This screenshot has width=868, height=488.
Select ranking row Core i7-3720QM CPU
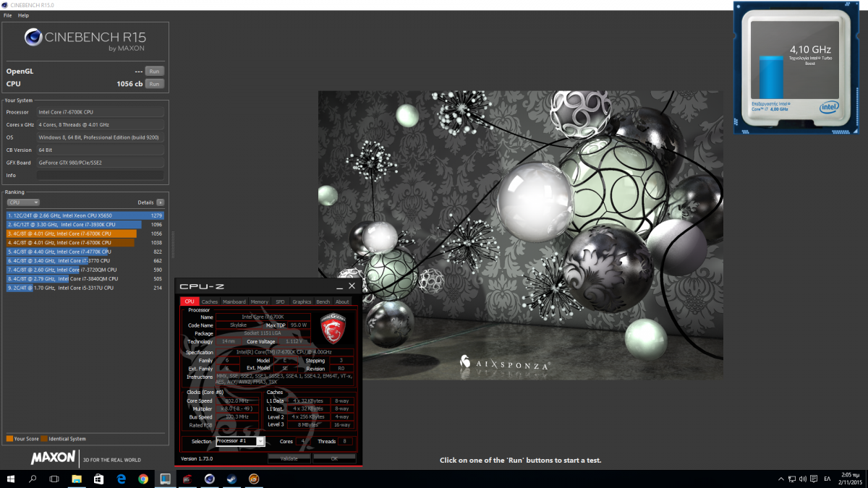click(85, 270)
